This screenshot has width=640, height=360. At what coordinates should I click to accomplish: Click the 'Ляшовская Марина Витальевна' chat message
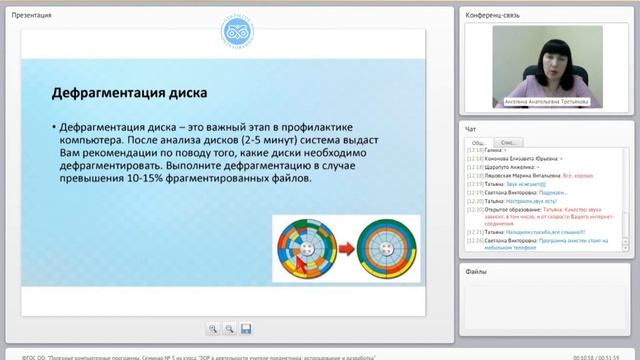pos(530,176)
